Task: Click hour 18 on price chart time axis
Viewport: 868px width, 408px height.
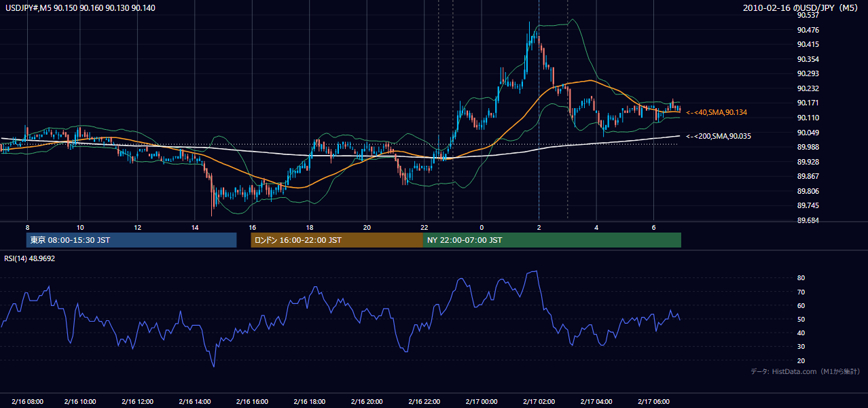Action: click(x=309, y=227)
